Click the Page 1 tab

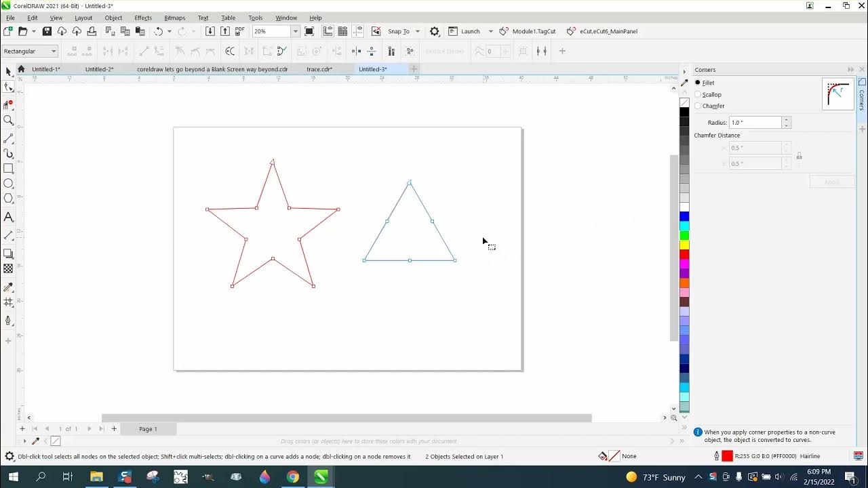point(148,429)
